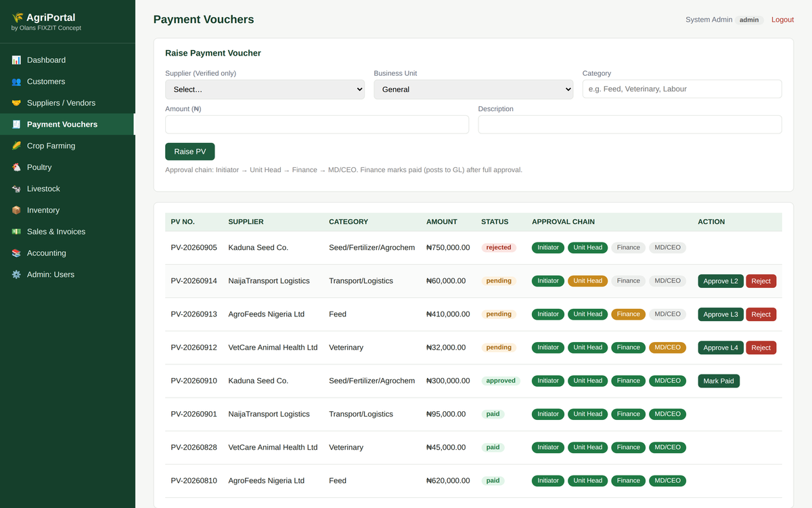Click pending status of PV-20260914
812x508 pixels.
point(499,281)
